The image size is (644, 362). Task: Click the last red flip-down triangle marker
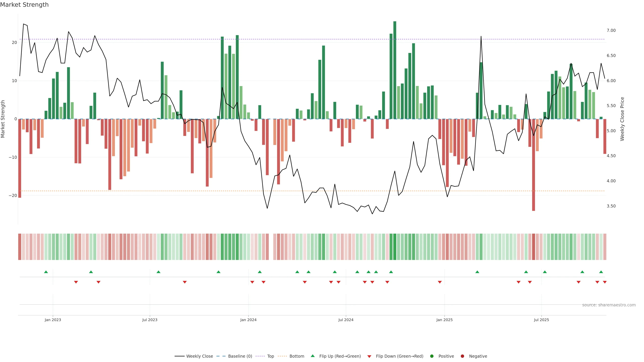pos(605,282)
